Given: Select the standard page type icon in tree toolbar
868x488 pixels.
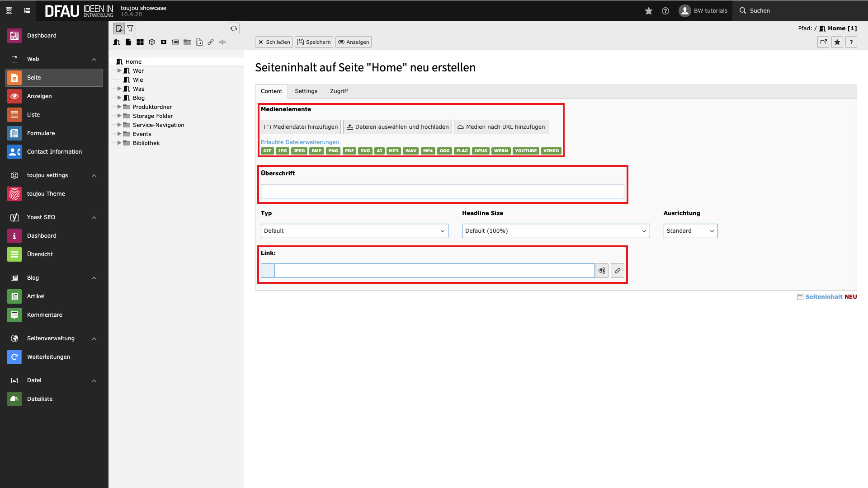Looking at the screenshot, I should tap(128, 42).
